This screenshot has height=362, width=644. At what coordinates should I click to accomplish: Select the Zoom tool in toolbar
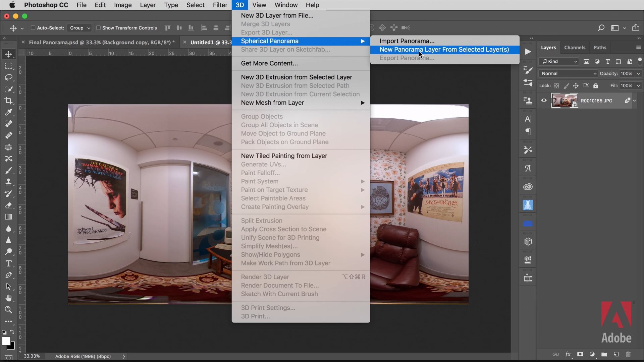[9, 310]
